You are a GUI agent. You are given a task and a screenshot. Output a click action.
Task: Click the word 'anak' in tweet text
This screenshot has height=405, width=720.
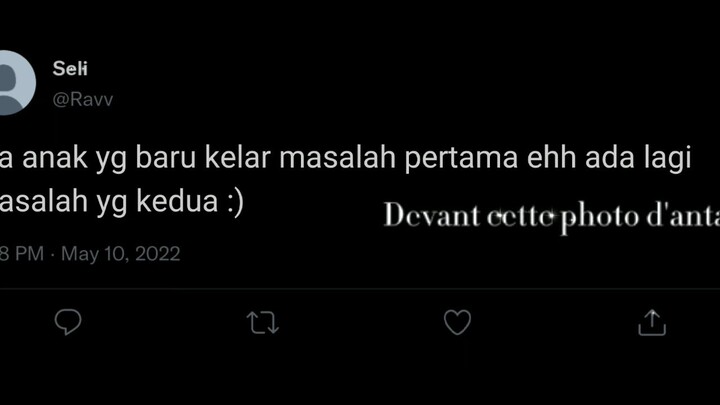(55, 157)
